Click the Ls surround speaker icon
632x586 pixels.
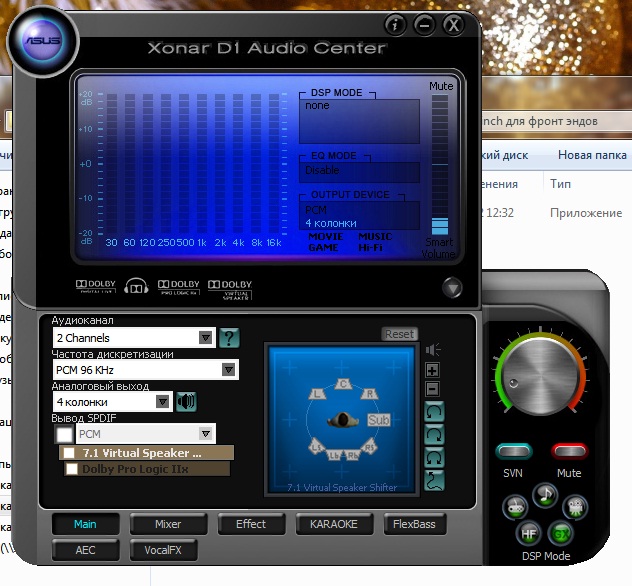[317, 447]
